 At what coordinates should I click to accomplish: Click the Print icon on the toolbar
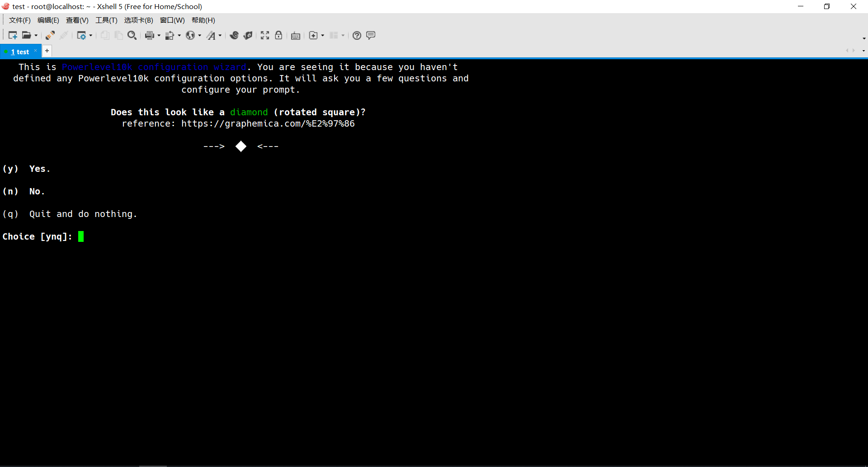[150, 35]
